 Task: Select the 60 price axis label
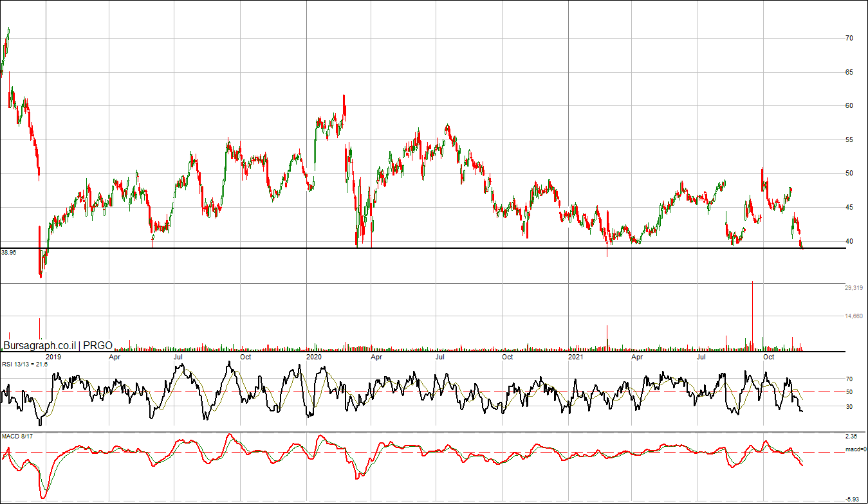[849, 105]
